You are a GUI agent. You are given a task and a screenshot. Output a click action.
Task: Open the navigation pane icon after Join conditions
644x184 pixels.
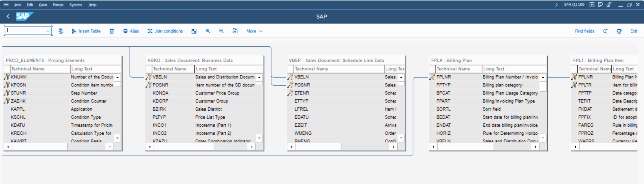194,31
